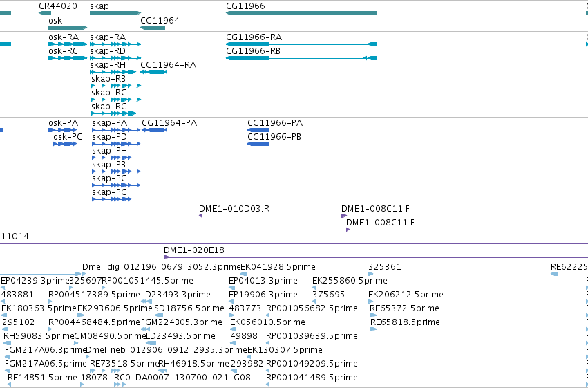
Task: Select the CG11966 gene span
Action: click(x=301, y=13)
